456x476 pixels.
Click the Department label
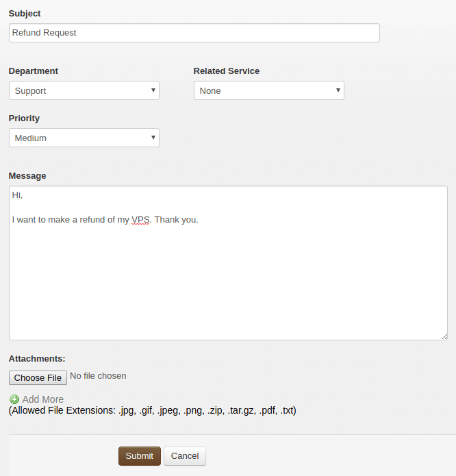(x=33, y=71)
